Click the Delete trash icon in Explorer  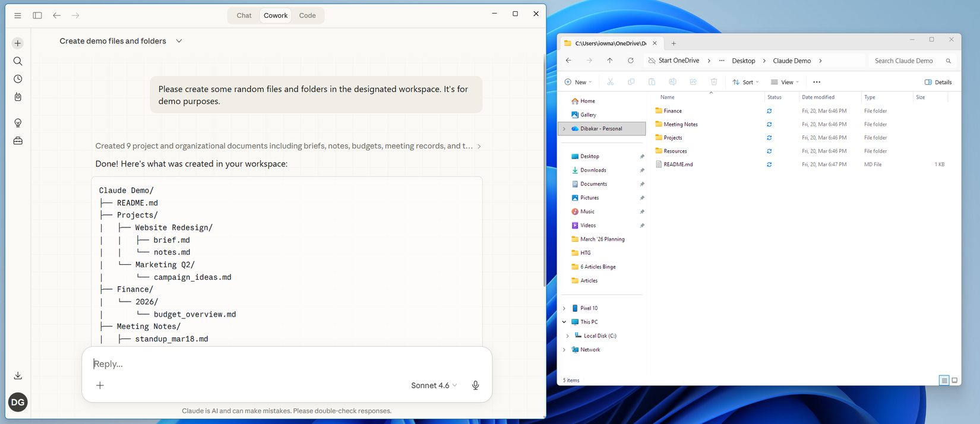714,82
